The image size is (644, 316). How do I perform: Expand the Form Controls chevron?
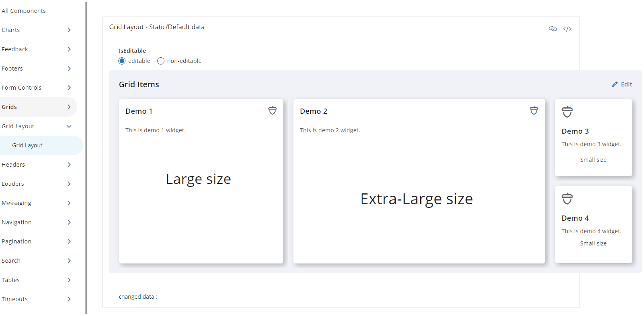click(69, 88)
